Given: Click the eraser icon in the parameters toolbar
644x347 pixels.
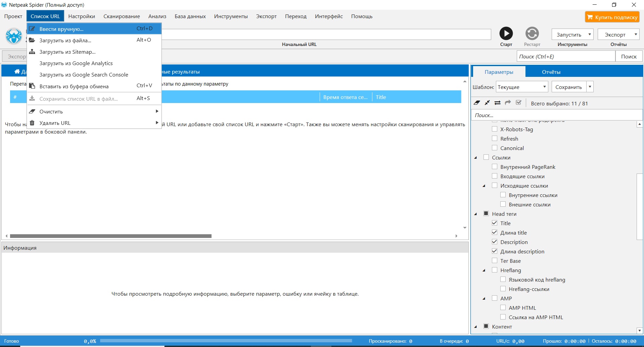Looking at the screenshot, I should 477,103.
